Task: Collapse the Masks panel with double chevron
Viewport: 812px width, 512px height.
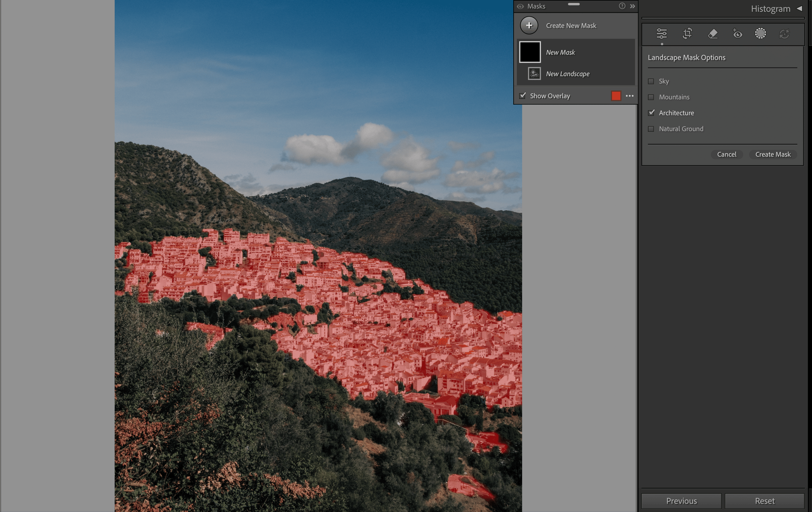Action: pos(632,6)
